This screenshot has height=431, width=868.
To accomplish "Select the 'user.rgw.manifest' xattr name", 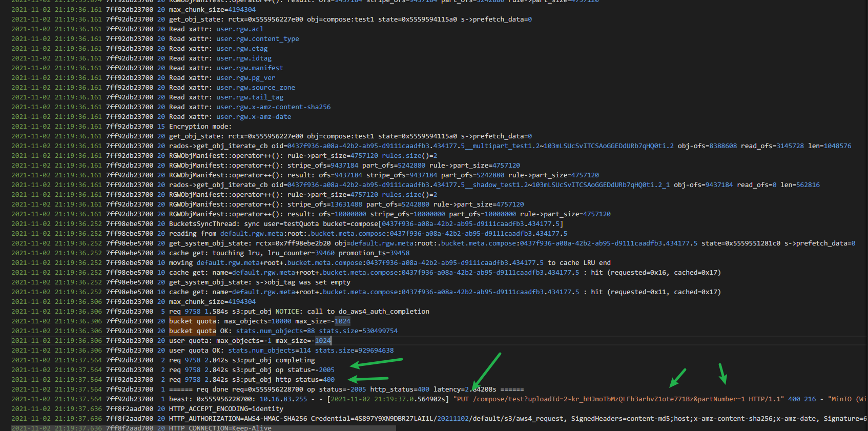I will click(x=250, y=68).
